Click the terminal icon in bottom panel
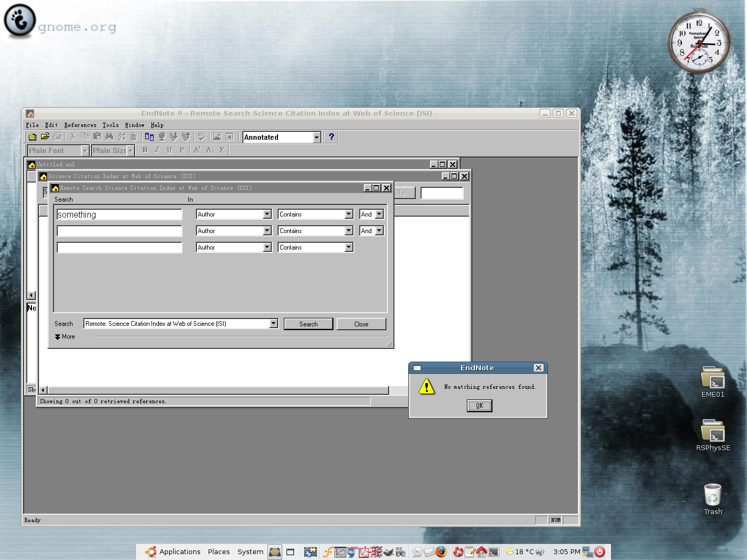Image resolution: width=747 pixels, height=560 pixels. (494, 552)
